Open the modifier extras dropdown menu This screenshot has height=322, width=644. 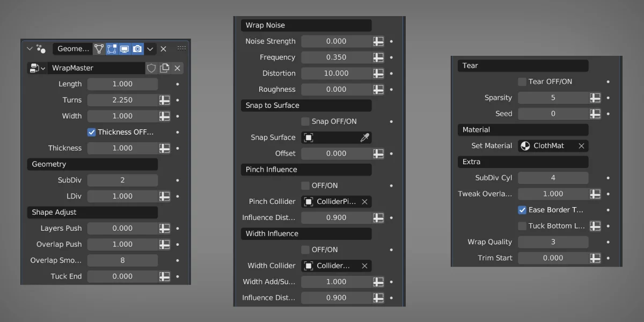(x=150, y=49)
